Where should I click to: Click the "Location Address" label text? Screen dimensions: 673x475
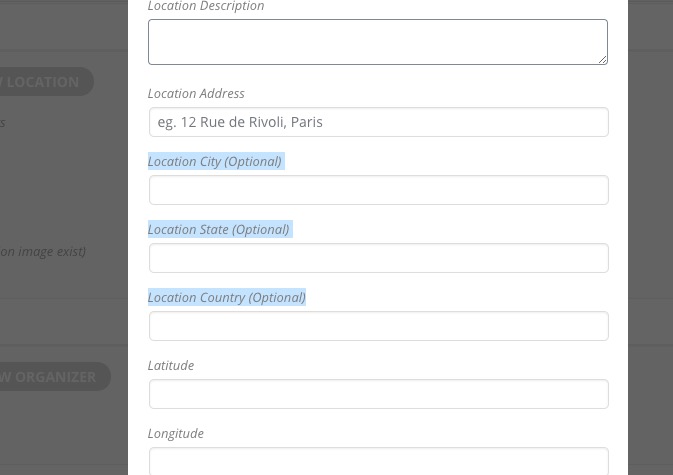pyautogui.click(x=196, y=94)
